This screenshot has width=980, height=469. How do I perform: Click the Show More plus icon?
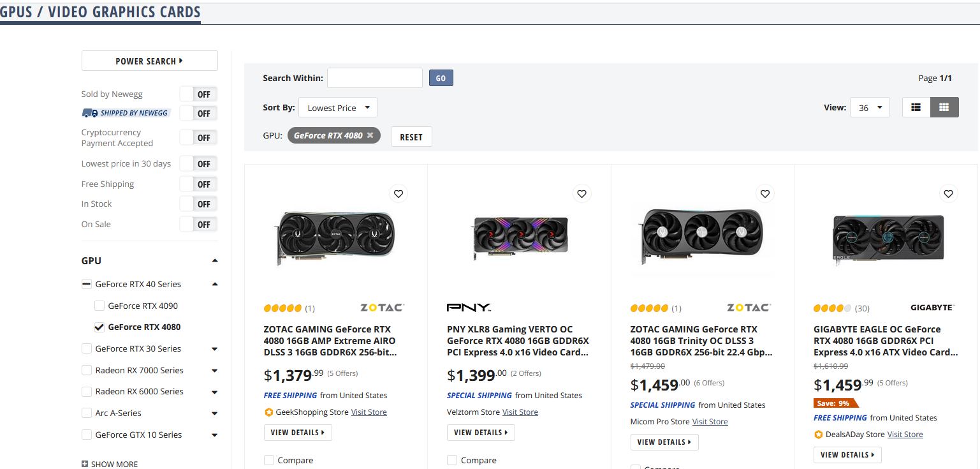85,464
